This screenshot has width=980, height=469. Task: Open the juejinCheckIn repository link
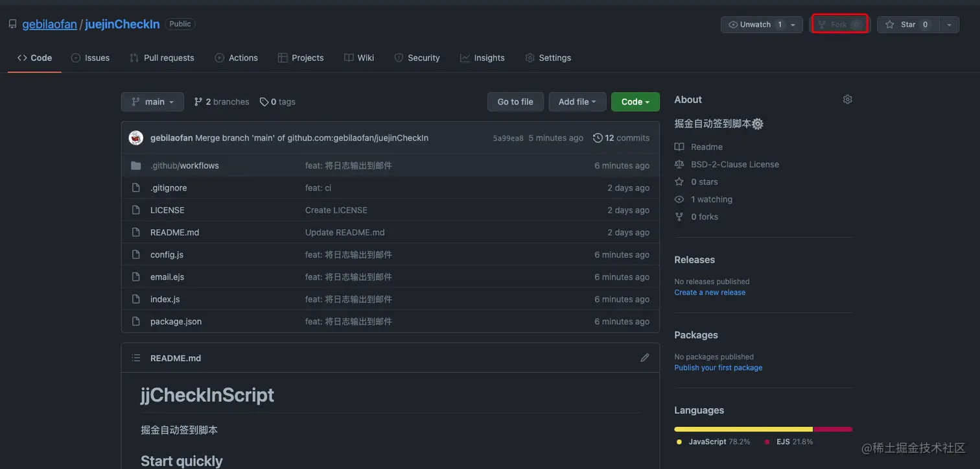pyautogui.click(x=122, y=24)
